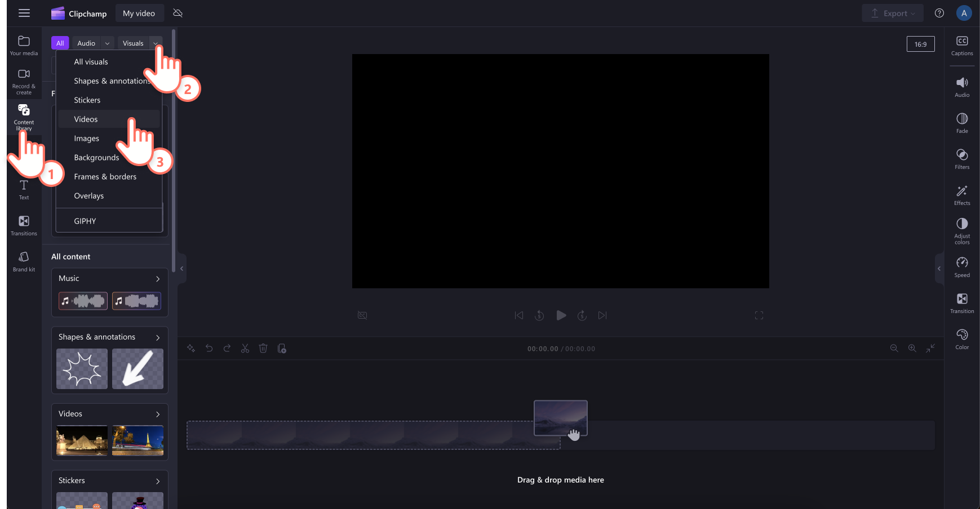Open the Export dropdown

892,13
